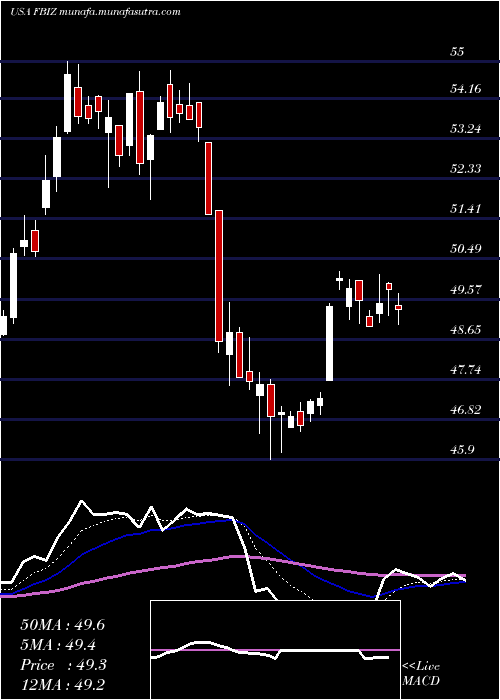Click the '<<Live MACD' label
Screen dimensions: 500x700
pyautogui.click(x=421, y=674)
